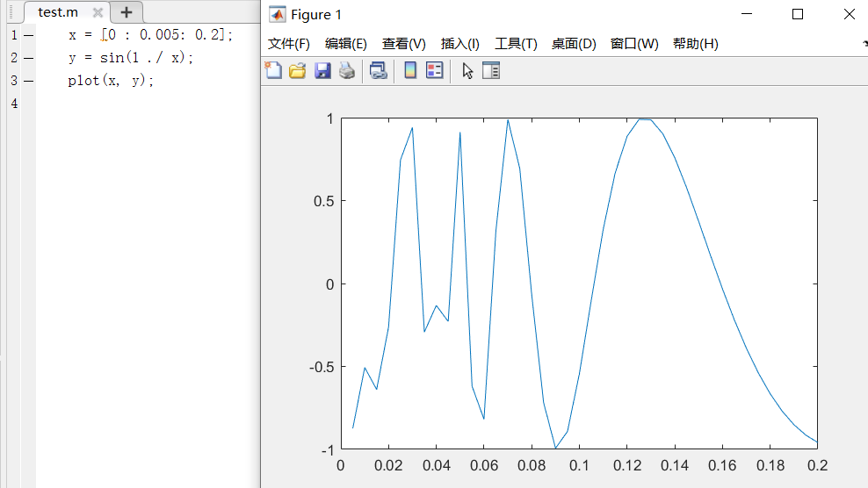Open the 插入(I) menu
868x488 pixels.
(460, 44)
